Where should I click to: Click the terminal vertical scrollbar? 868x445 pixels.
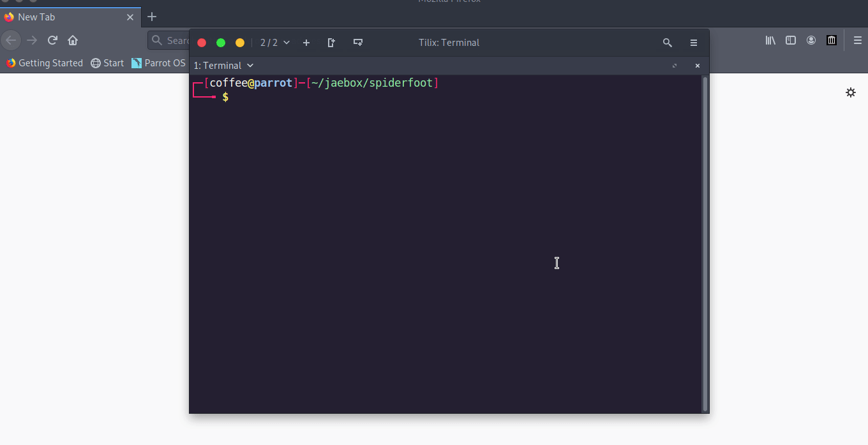pos(705,242)
